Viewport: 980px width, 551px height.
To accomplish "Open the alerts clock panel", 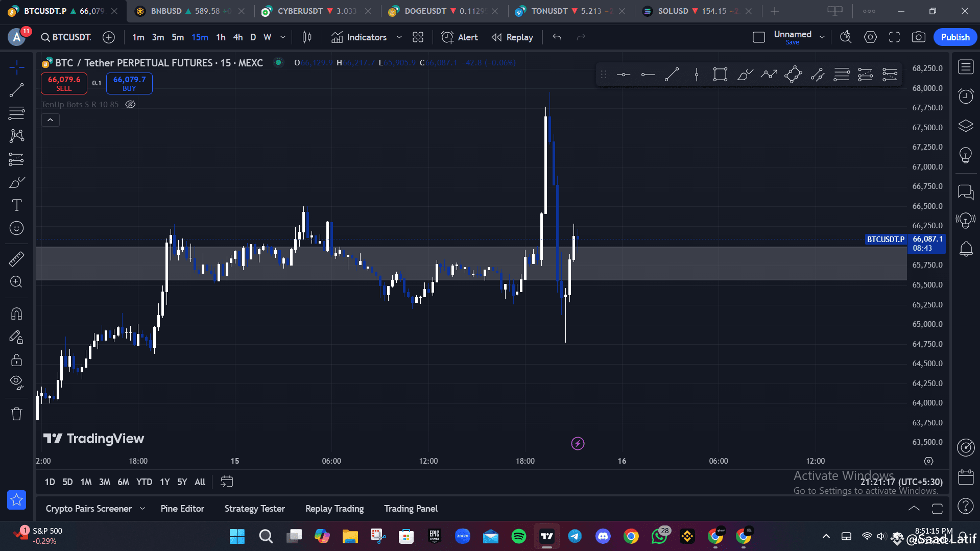I will 966,96.
